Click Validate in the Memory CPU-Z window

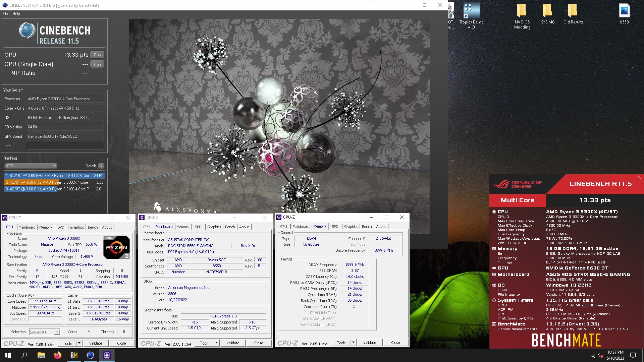point(370,343)
